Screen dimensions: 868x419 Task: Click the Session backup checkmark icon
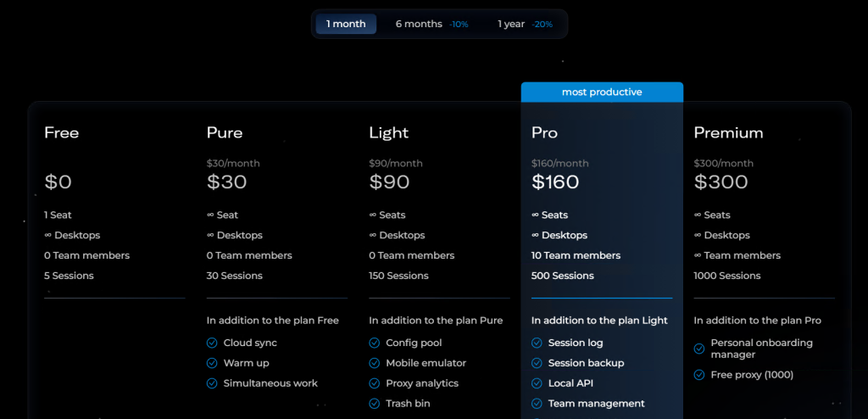pos(537,363)
